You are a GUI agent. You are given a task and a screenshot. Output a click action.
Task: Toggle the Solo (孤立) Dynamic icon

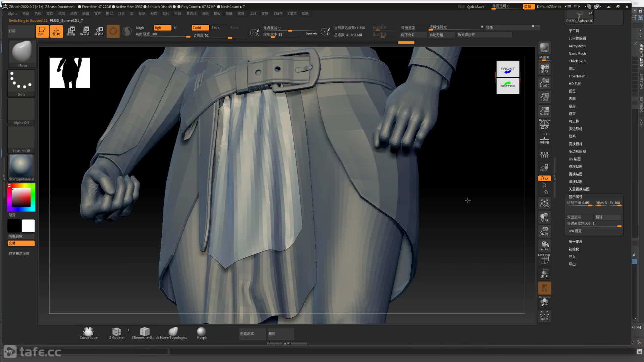[x=544, y=302]
